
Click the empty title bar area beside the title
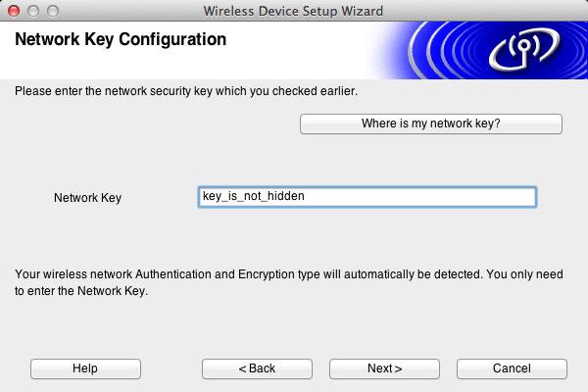click(484, 11)
